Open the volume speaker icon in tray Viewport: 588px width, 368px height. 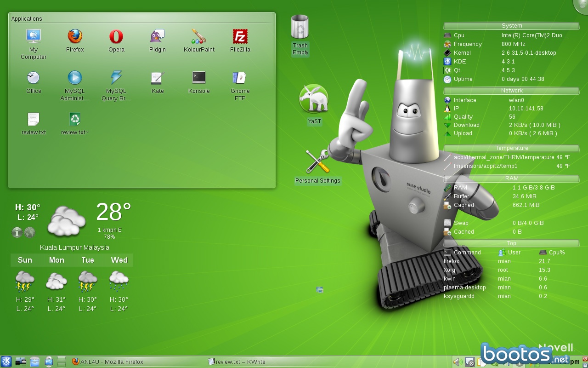tap(457, 362)
